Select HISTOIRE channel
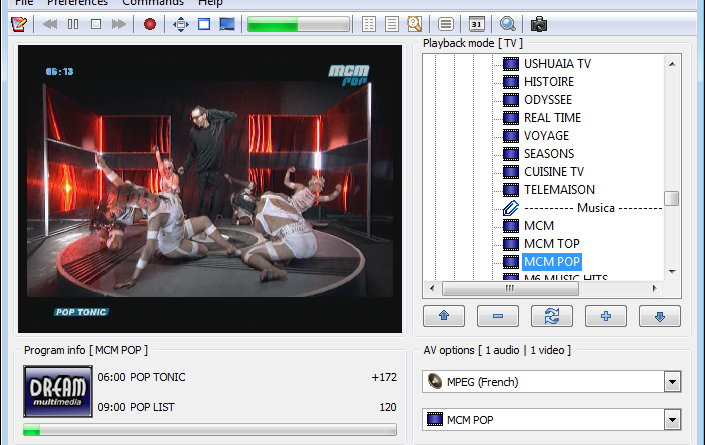705x445 pixels. click(549, 82)
